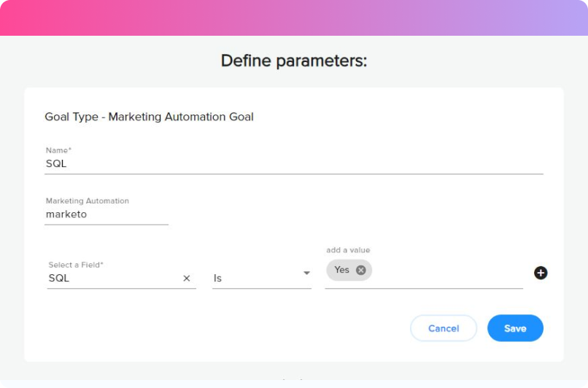This screenshot has width=588, height=388.
Task: Open the marketo Marketing Automation field
Action: click(x=107, y=214)
